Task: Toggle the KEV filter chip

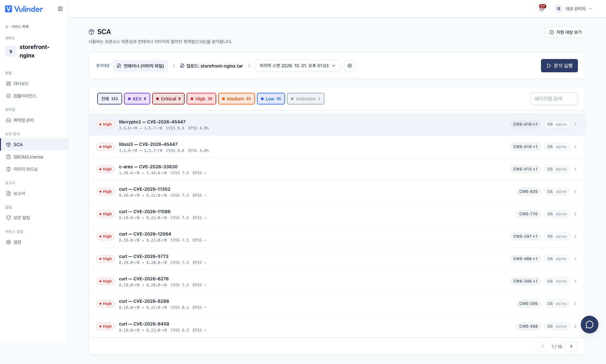Action: coord(137,99)
